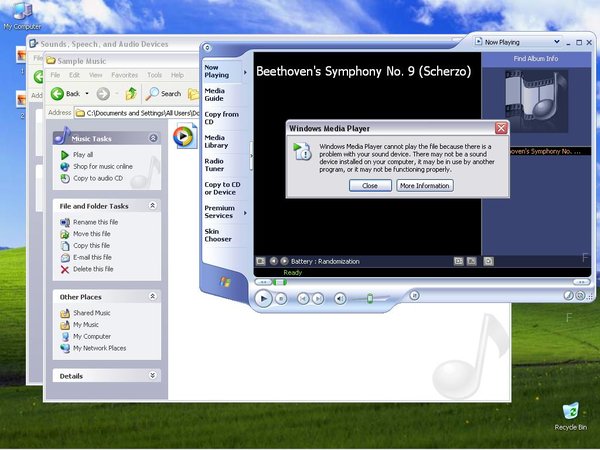
Task: Open My Network Places link
Action: [x=99, y=348]
